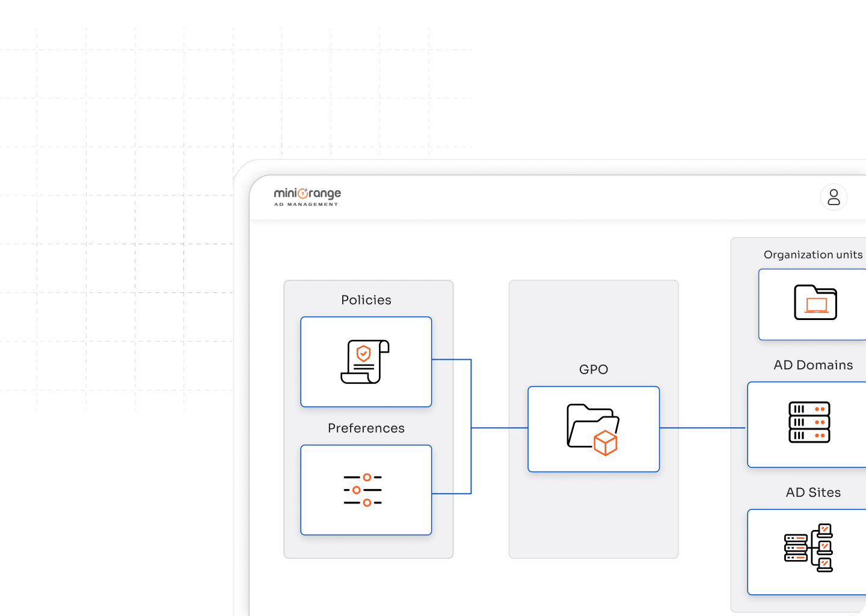Click the Preferences heading text
This screenshot has width=866, height=616.
[x=366, y=428]
